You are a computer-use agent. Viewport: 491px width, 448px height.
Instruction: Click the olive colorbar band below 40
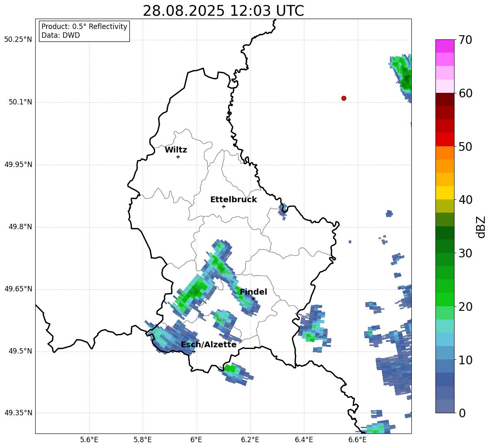445,206
